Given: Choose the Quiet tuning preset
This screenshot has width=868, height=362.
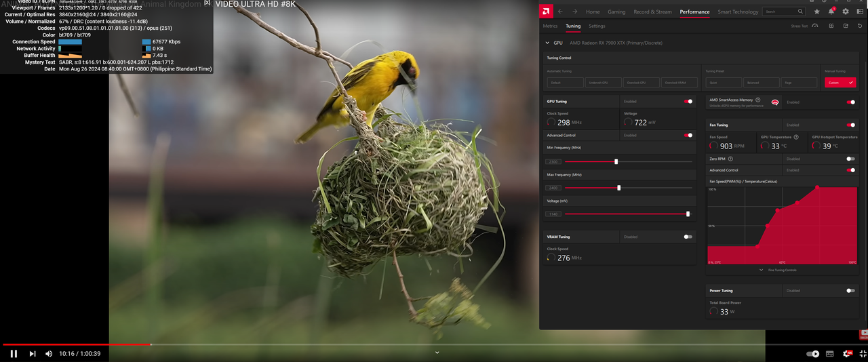Looking at the screenshot, I should coord(724,82).
